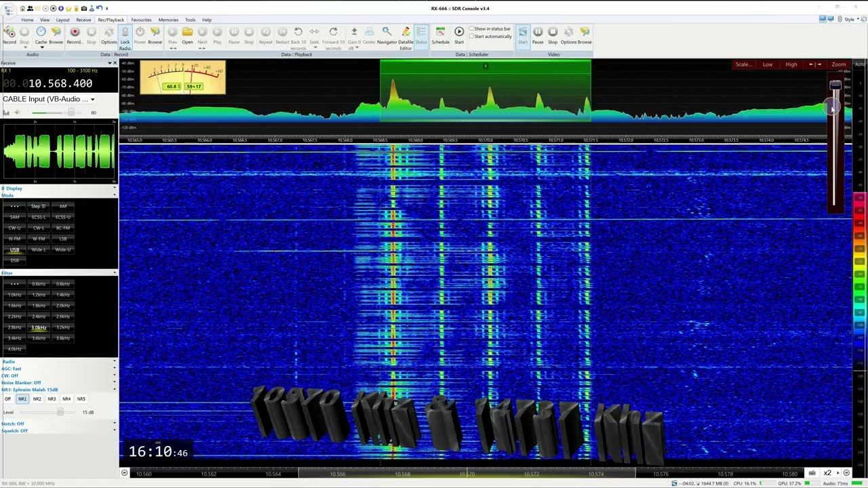Screen dimensions: 868x488
Task: Click the spectrum vertical scale slider handle
Action: click(x=835, y=85)
